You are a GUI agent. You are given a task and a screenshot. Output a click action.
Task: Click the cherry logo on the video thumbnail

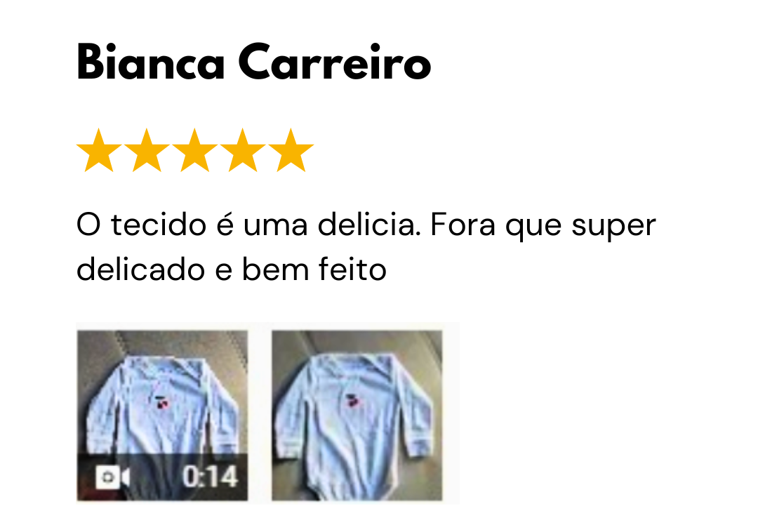[162, 402]
